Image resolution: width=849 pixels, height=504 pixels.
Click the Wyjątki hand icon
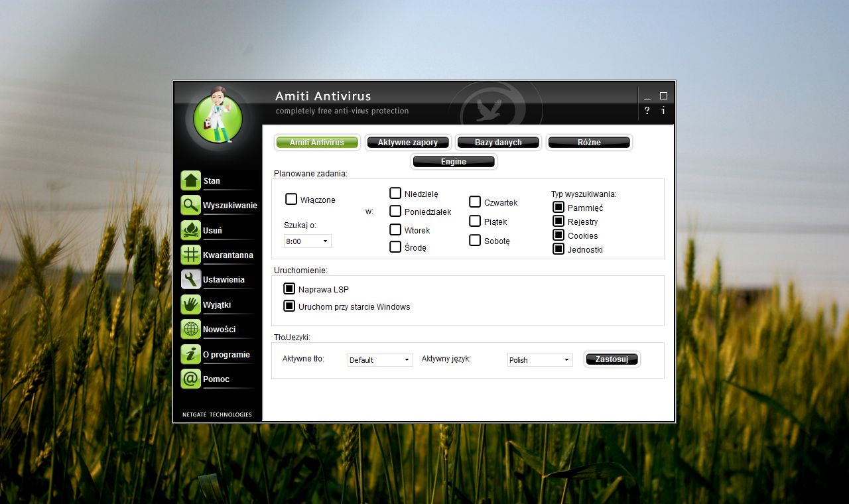point(191,304)
